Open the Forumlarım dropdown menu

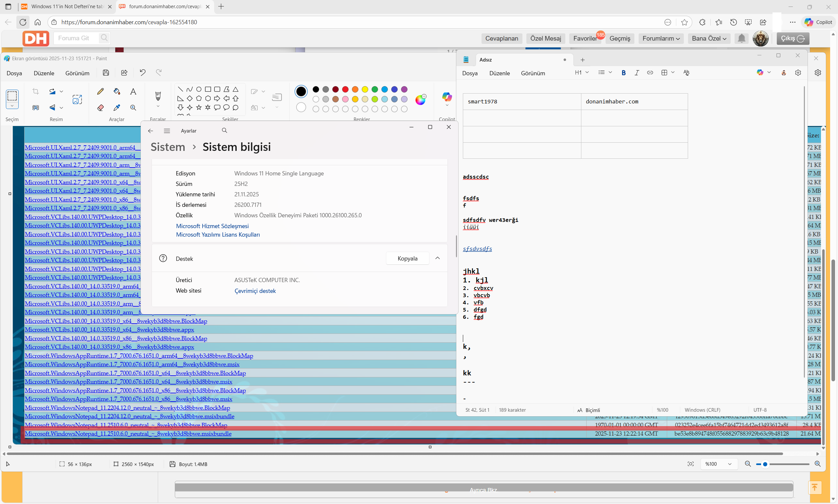(661, 38)
